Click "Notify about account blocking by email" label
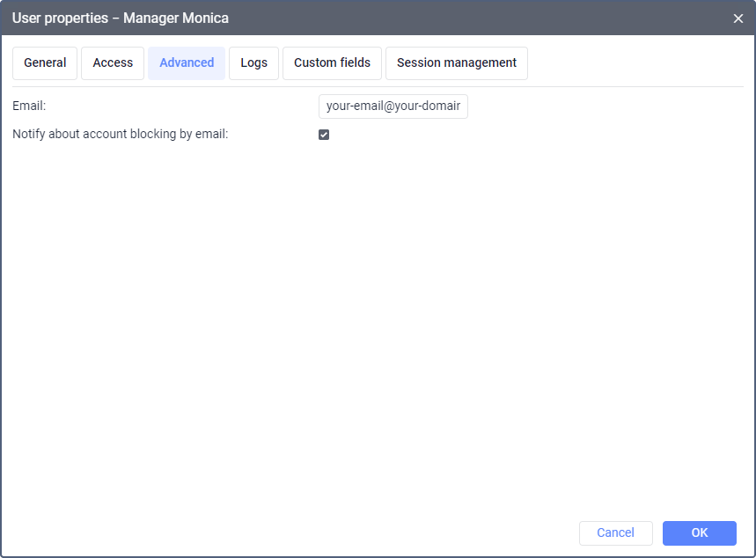The width and height of the screenshot is (756, 558). 121,135
